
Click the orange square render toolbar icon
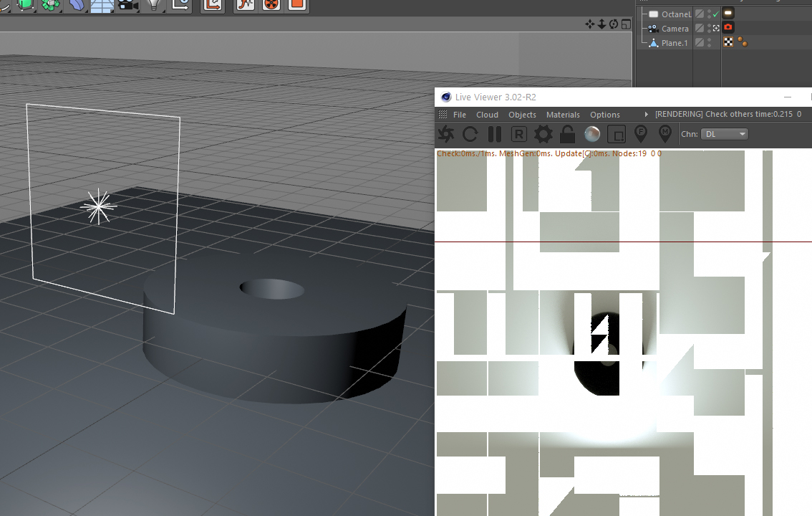[x=296, y=5]
